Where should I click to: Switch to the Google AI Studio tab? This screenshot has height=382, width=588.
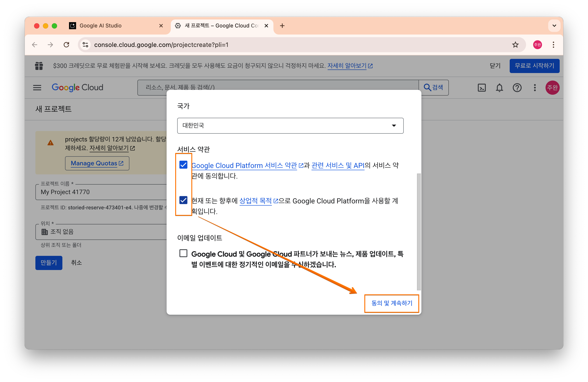point(101,26)
